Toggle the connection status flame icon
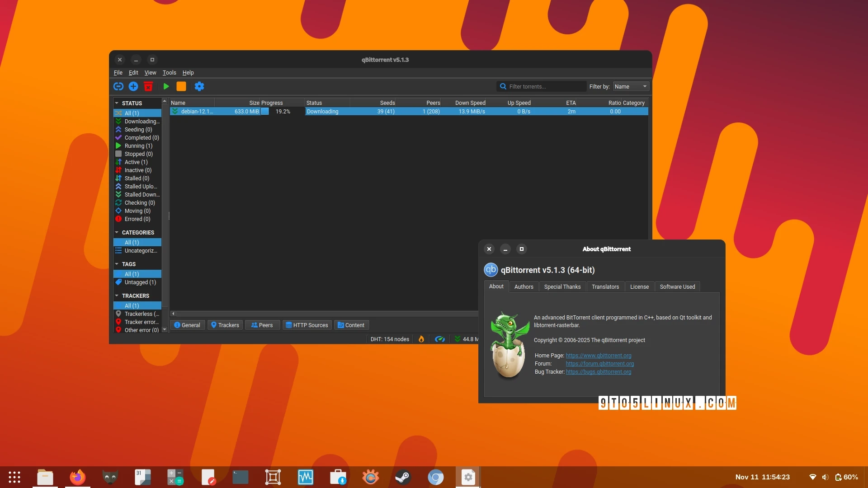Viewport: 868px width, 488px height. click(x=421, y=339)
